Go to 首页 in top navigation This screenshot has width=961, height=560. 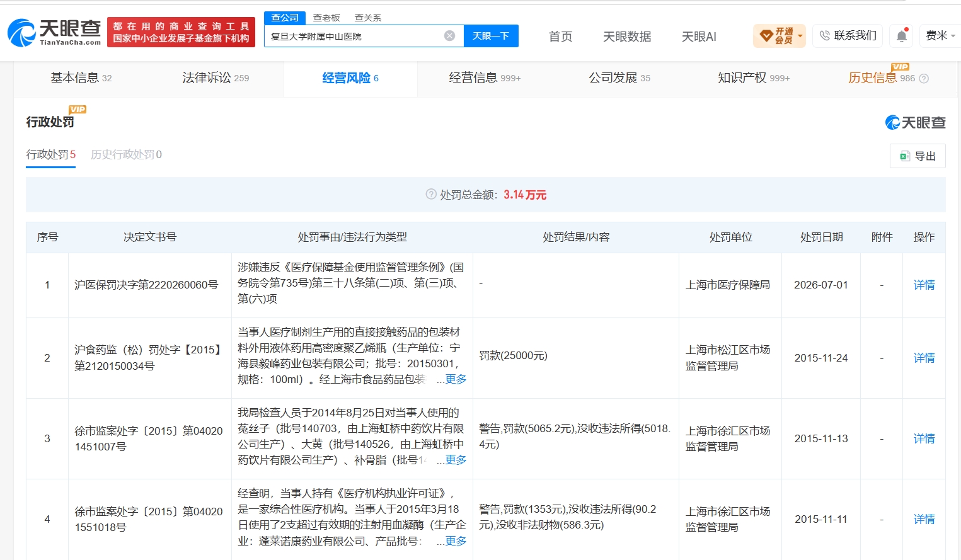560,37
